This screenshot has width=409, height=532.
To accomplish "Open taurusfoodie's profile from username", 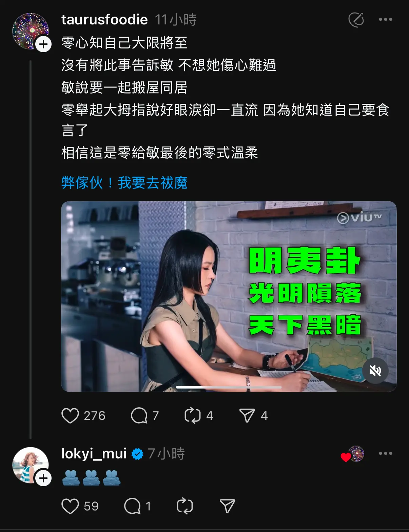I will point(104,20).
